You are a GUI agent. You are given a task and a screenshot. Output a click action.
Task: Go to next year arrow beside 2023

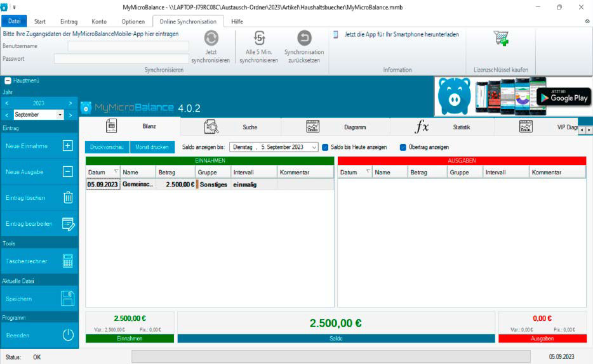[70, 103]
